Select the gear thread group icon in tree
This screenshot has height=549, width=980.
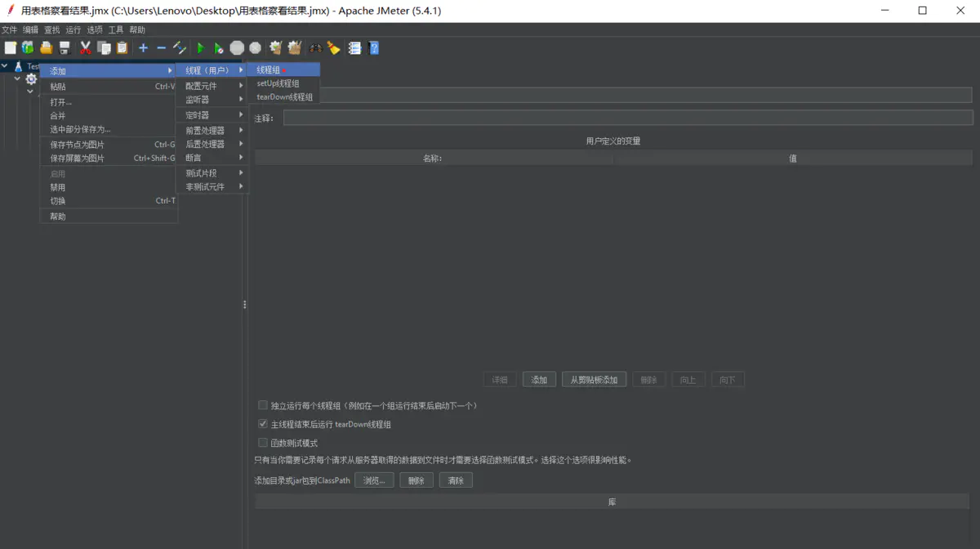point(31,79)
